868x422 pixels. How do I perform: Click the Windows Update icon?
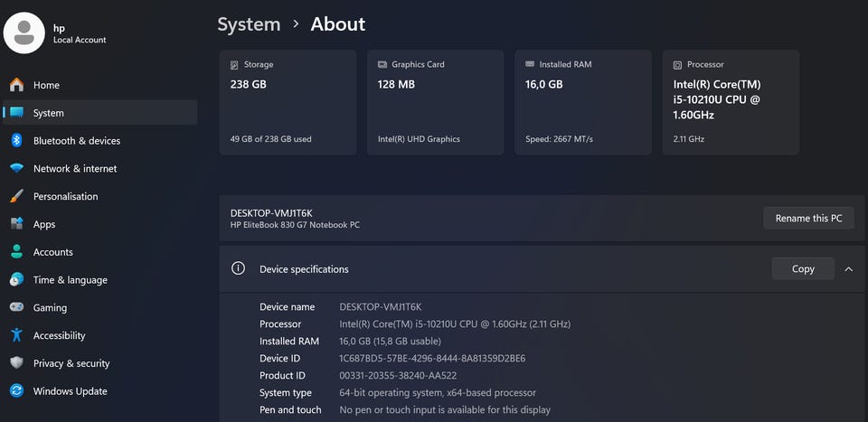[16, 391]
